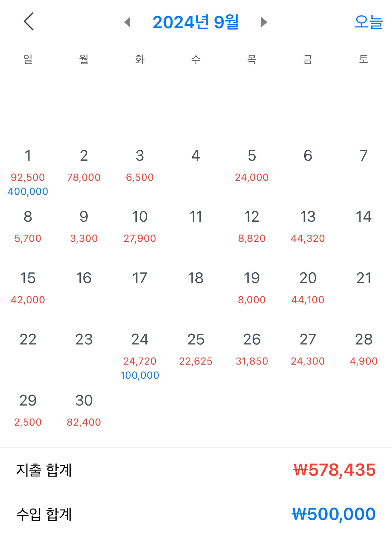Viewport: 392px width, 533px height.
Task: Select date 26 with 31,850 expense
Action: click(252, 349)
